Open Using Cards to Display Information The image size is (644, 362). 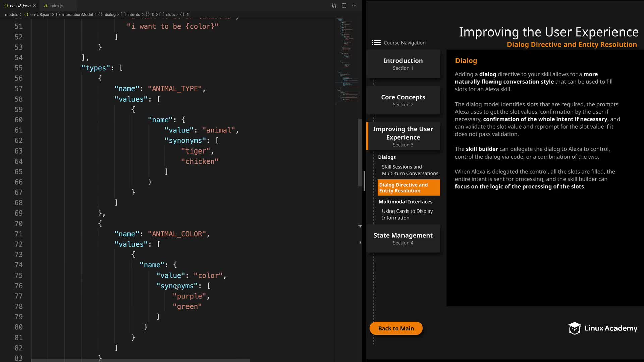[x=407, y=215]
